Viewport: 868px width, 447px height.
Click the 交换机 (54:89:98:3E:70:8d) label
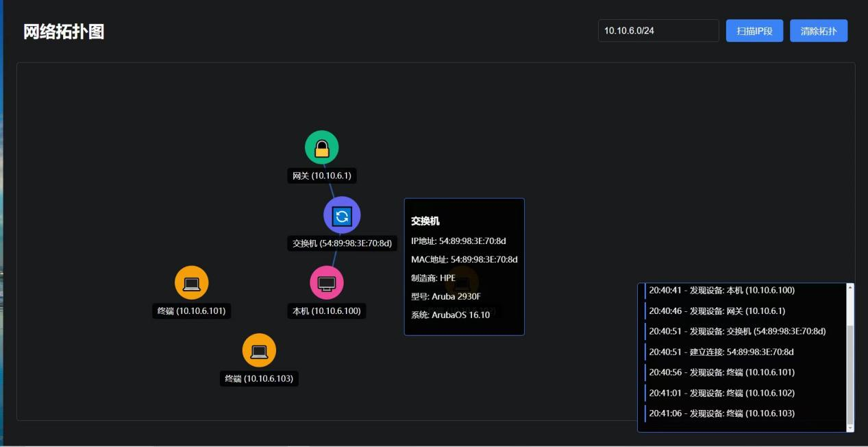342,243
